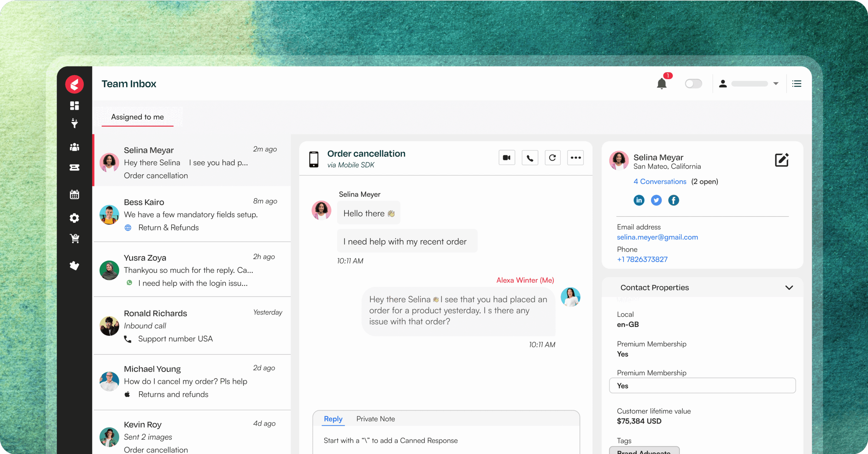Edit Selina Meyar's contact details

(x=782, y=160)
